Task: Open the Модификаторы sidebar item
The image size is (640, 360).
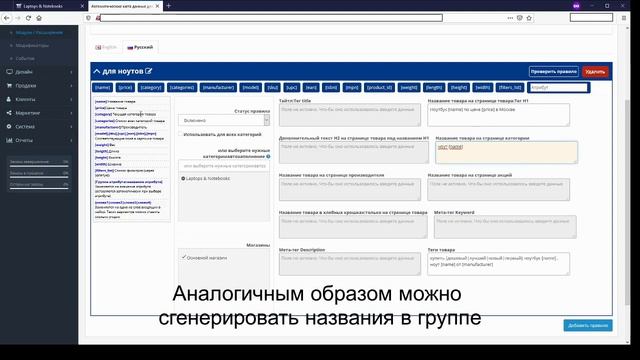Action: click(x=32, y=46)
